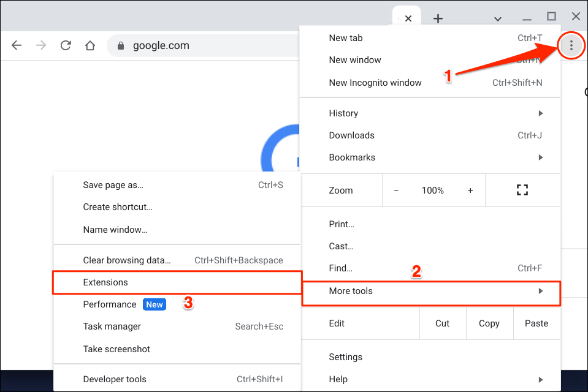The image size is (588, 392).
Task: Expand the History submenu
Action: (x=429, y=113)
